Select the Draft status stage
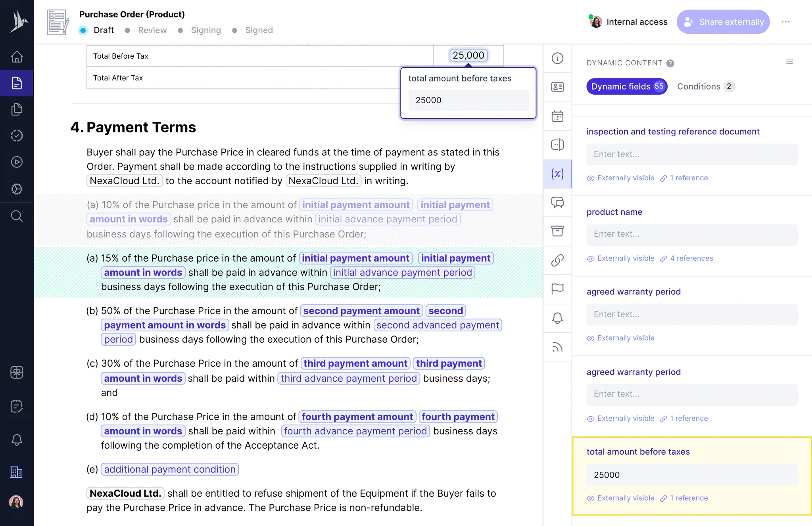The height and width of the screenshot is (526, 812). click(96, 30)
